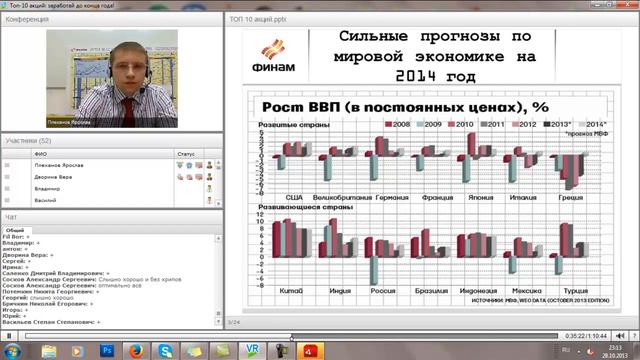Select participant name Плеханов Ярослав
This screenshot has width=640, height=360.
(59, 165)
